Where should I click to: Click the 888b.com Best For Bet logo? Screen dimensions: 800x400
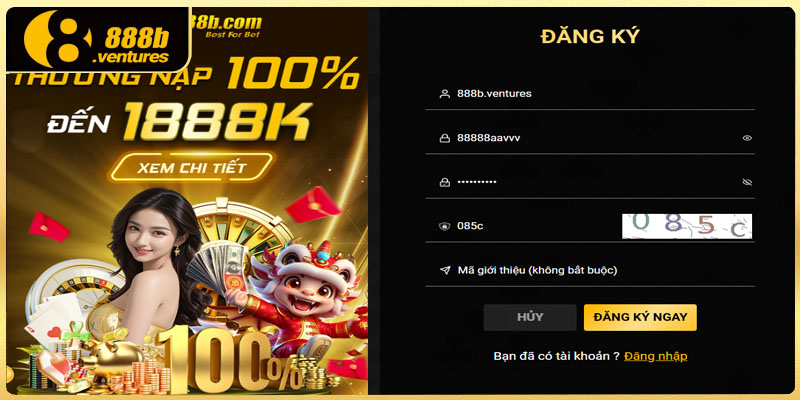tap(227, 27)
